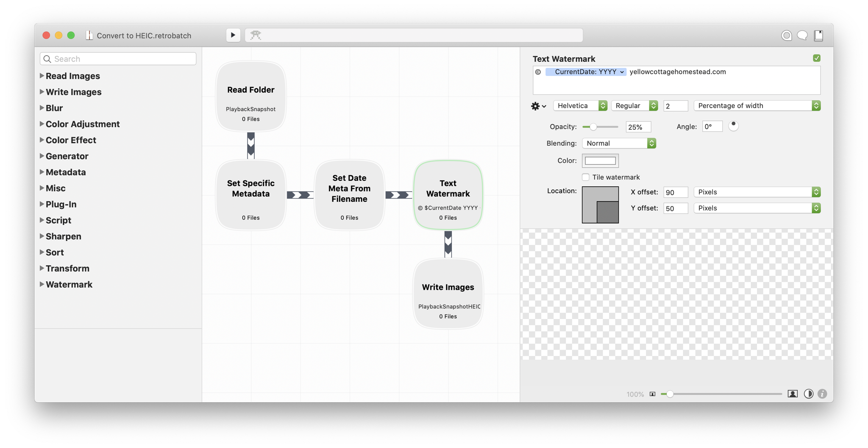Open the Y offset Pixels unit dropdown
The image size is (868, 448).
(x=757, y=208)
